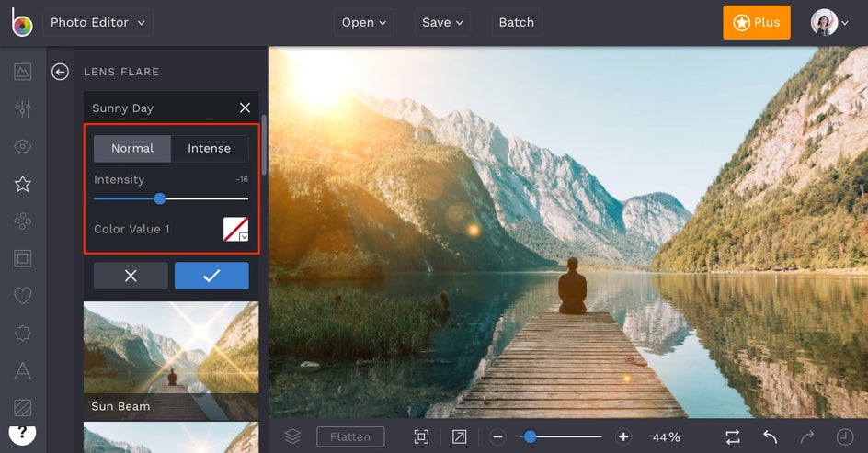Open the Artsy sidebar icon

pyautogui.click(x=23, y=221)
